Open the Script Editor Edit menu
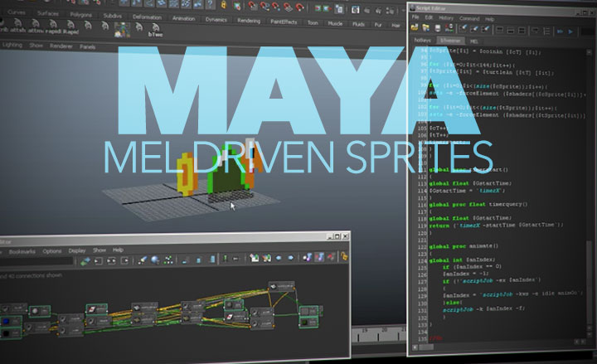The width and height of the screenshot is (597, 364). pos(429,17)
